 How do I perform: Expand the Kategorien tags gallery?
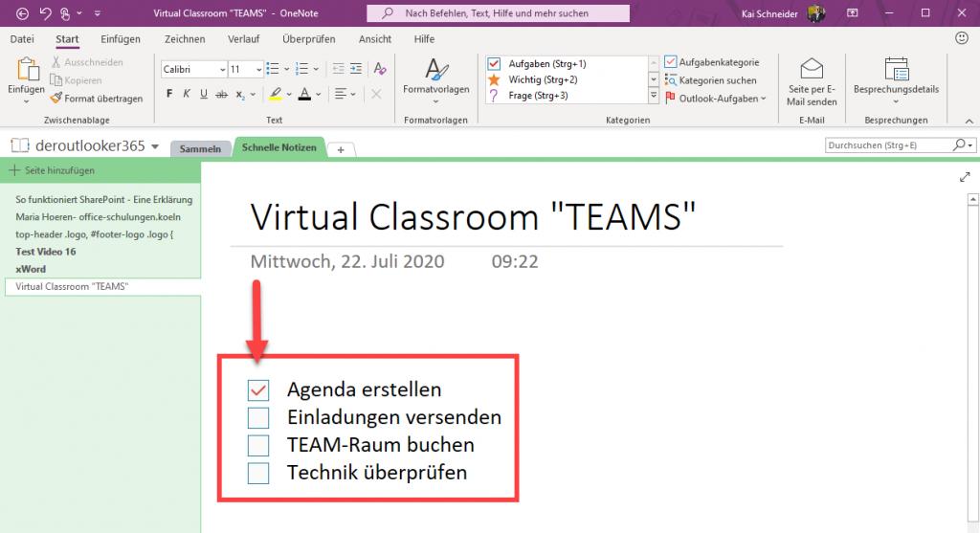[654, 96]
